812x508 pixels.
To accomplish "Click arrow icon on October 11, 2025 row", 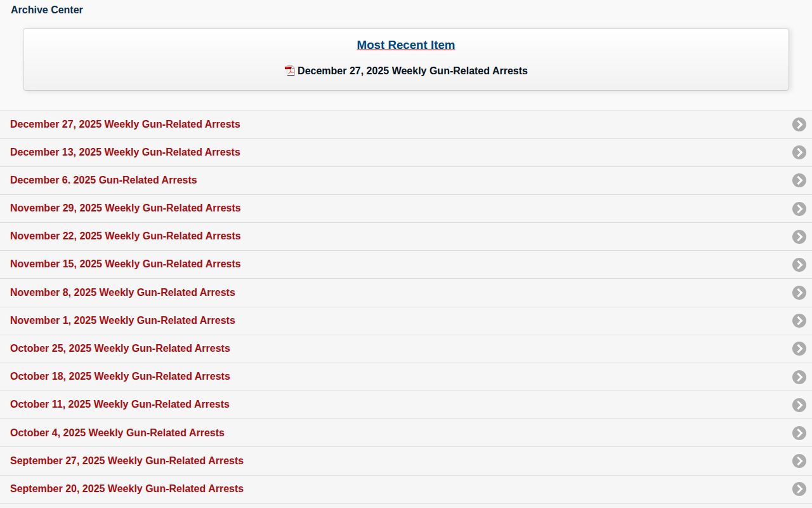I will (x=799, y=405).
